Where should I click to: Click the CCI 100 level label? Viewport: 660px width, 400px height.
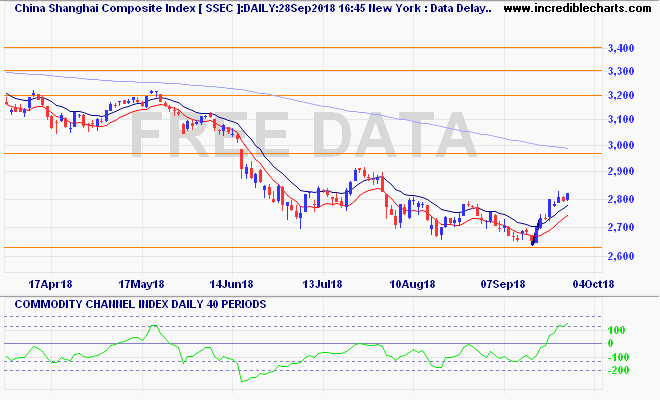(615, 329)
